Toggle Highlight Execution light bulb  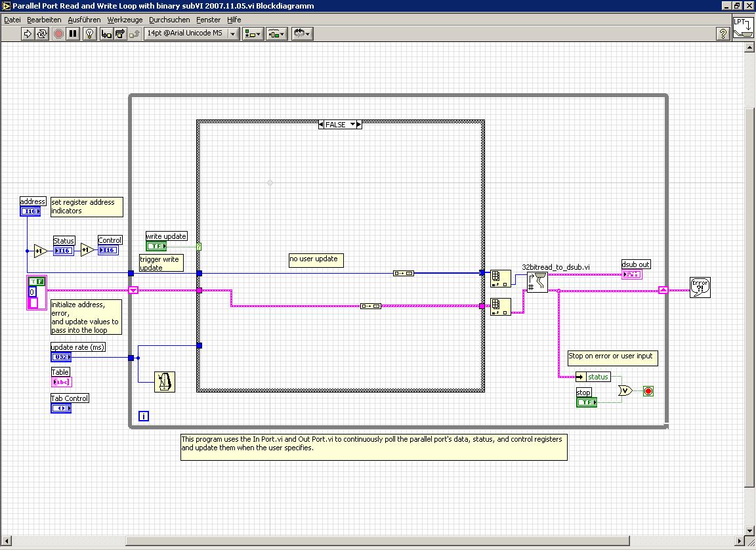tap(90, 33)
